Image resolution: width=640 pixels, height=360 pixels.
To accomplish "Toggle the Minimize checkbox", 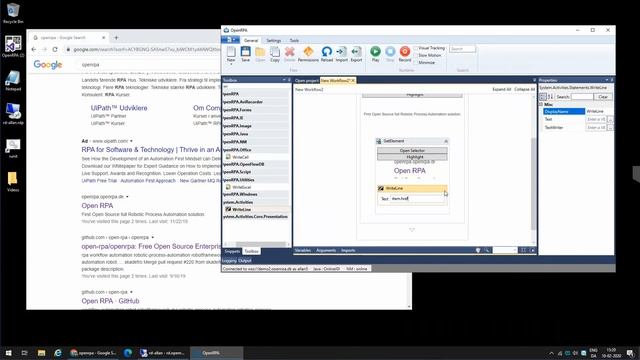I will click(x=416, y=63).
